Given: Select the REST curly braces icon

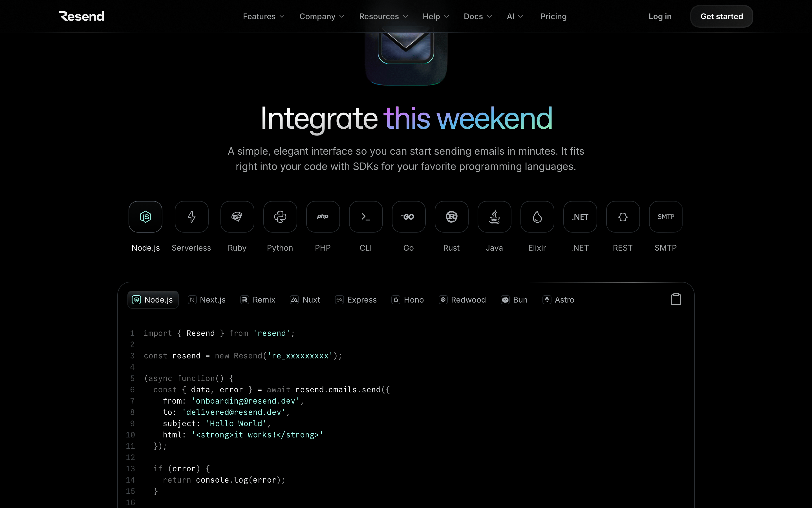Looking at the screenshot, I should [623, 217].
